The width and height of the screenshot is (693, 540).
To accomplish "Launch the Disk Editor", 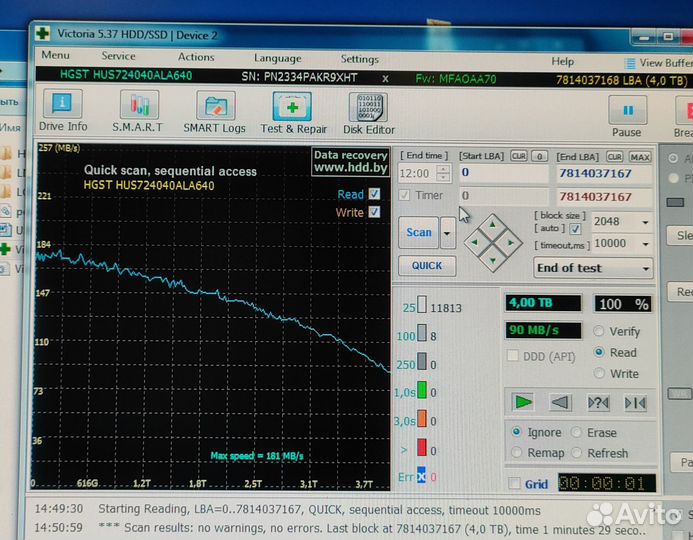I will click(368, 111).
